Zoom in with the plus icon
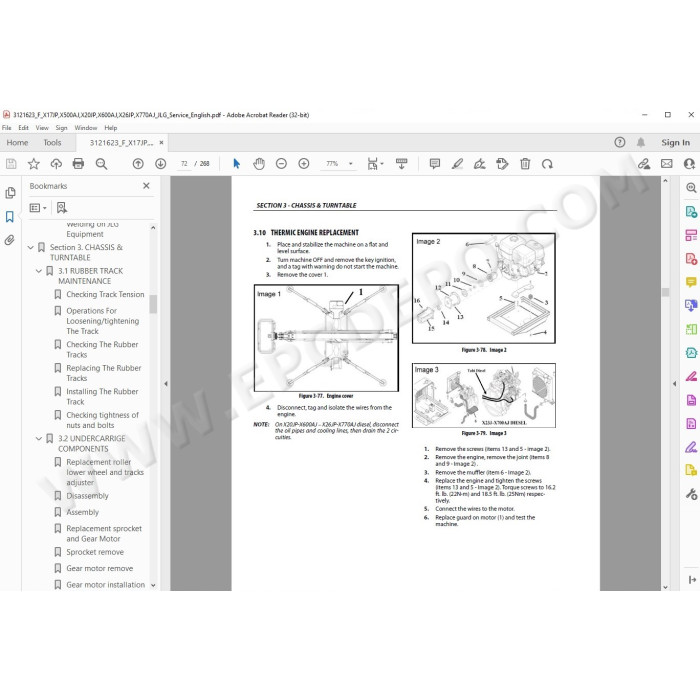The width and height of the screenshot is (700, 700). [x=304, y=164]
